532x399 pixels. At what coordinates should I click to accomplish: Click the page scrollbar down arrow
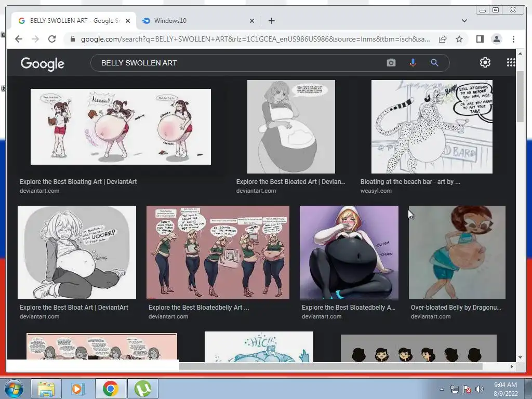click(x=520, y=357)
